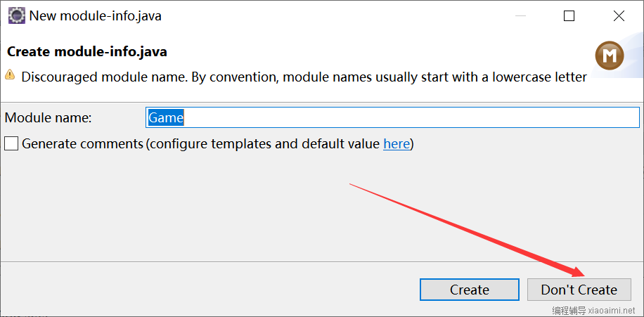Click the brown M module icon

610,55
